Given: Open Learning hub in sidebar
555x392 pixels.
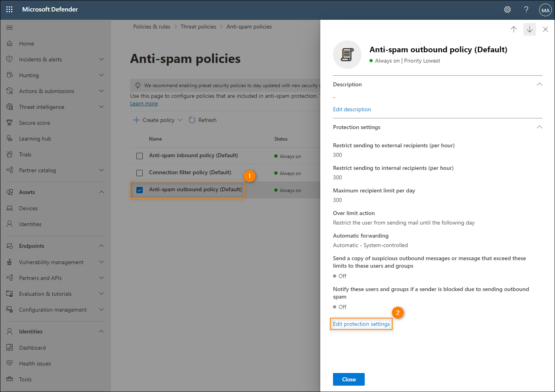Looking at the screenshot, I should 35,139.
